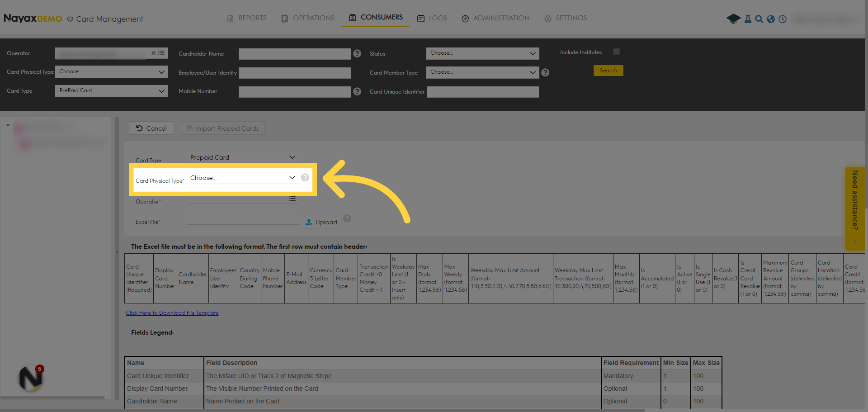This screenshot has width=868, height=412.
Task: Click the 'Weekday Max Limit Amount' column cell
Action: 511,278
